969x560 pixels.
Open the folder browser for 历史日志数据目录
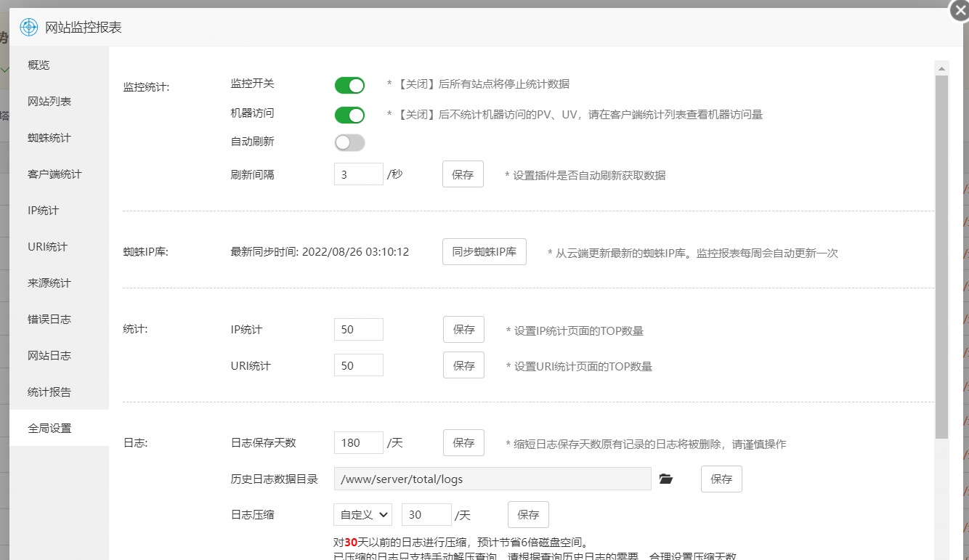pos(667,479)
